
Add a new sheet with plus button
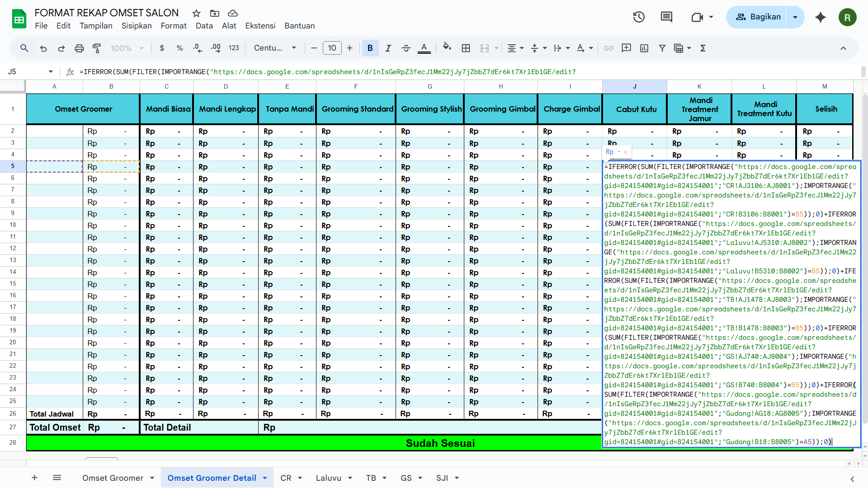tap(34, 478)
